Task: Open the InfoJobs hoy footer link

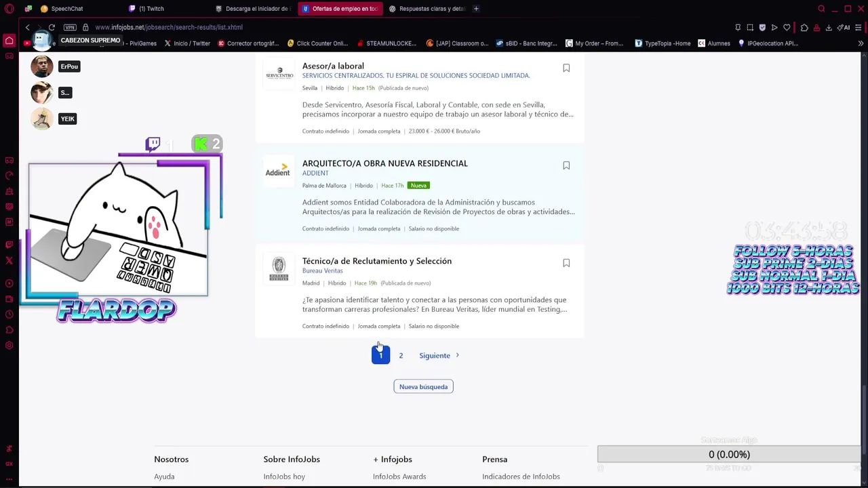Action: tap(284, 476)
